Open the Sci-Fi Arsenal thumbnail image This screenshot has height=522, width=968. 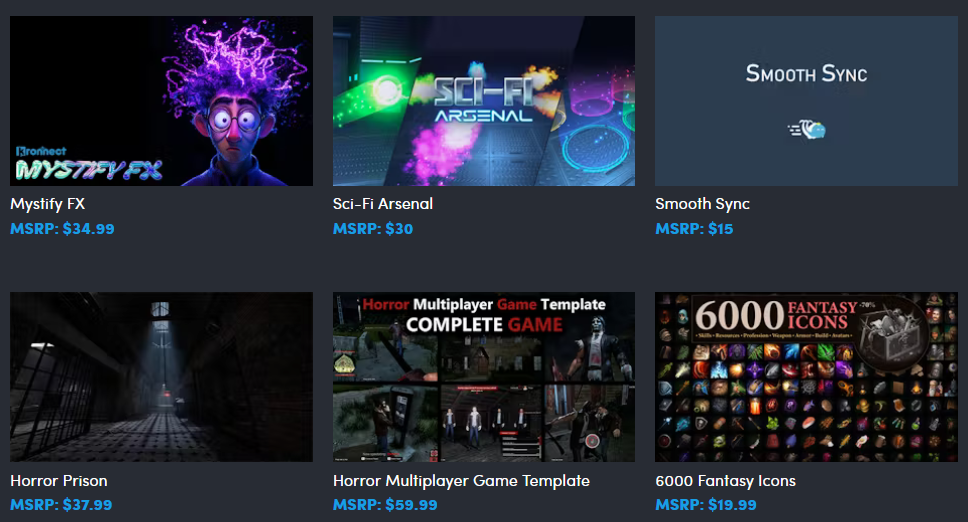point(483,101)
